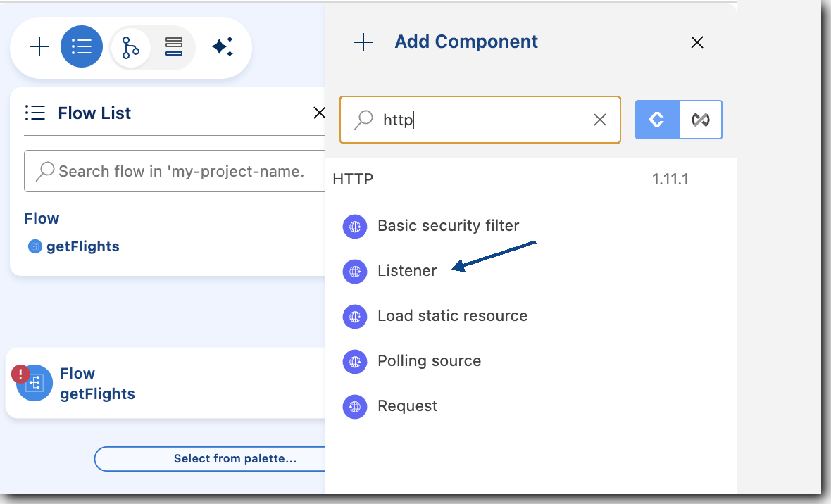Switch to the stacked rows view
This screenshot has width=831, height=504.
click(x=174, y=46)
